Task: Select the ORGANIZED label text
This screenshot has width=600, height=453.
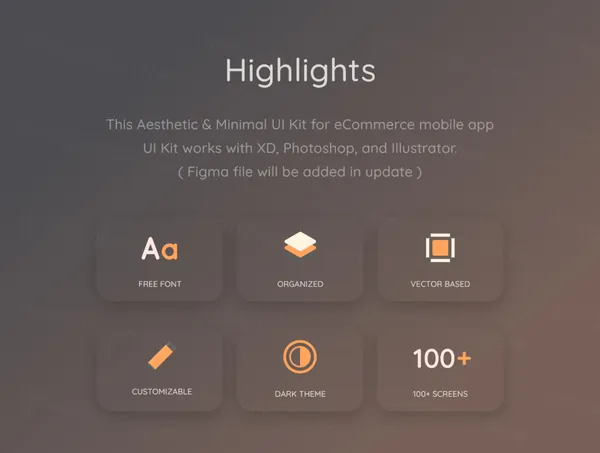Action: click(x=300, y=284)
